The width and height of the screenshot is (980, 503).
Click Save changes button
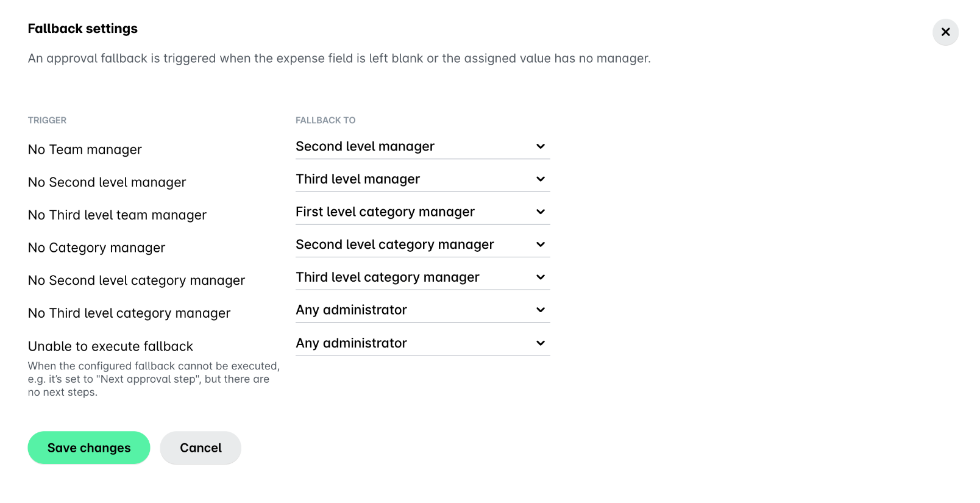click(x=89, y=448)
